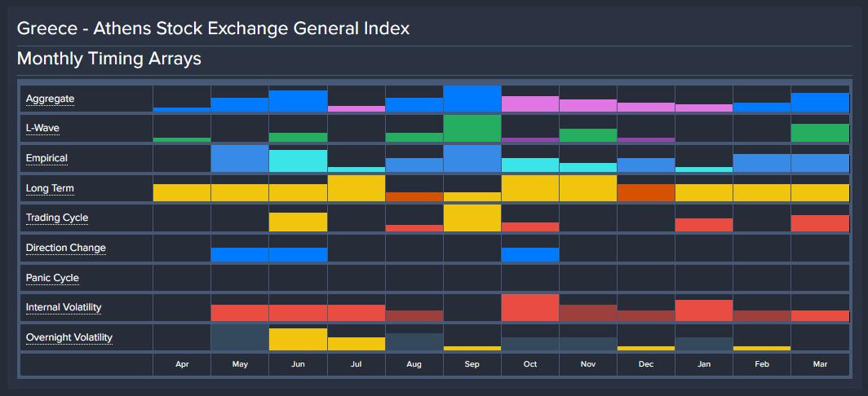This screenshot has height=396, width=868.
Task: Select the Internal Volatility label
Action: (x=64, y=307)
